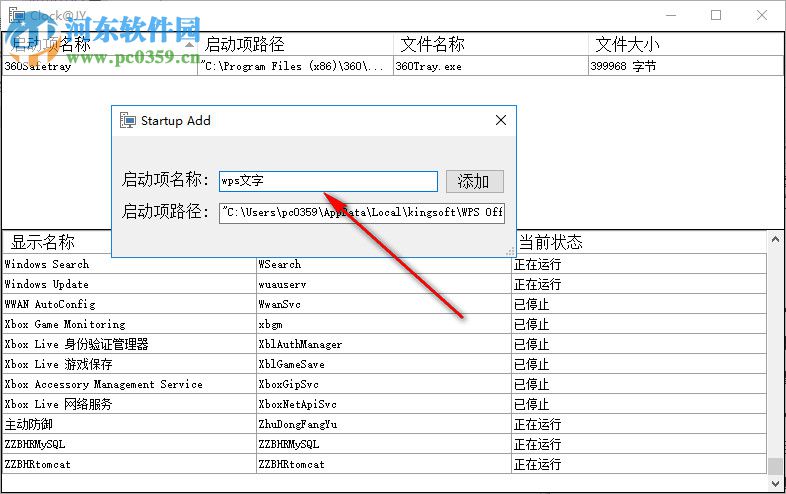786x494 pixels.
Task: Sort services by 当前状态 header
Action: coord(640,242)
